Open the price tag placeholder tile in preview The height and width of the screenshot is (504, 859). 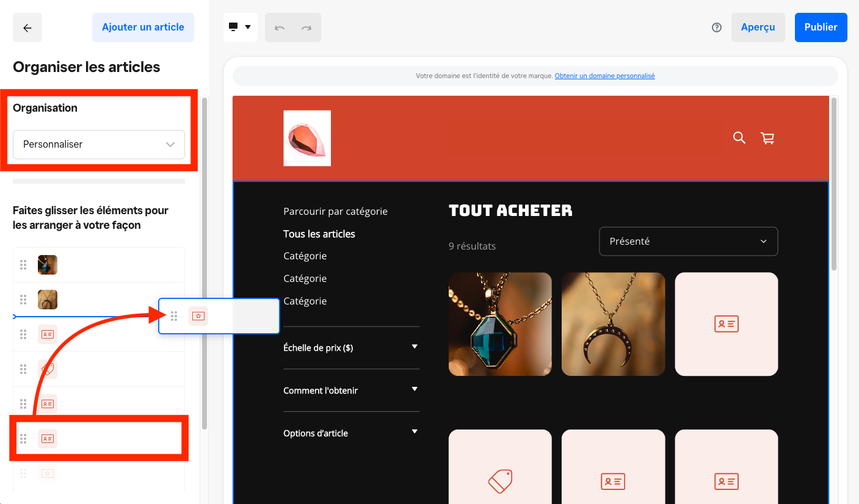click(500, 467)
